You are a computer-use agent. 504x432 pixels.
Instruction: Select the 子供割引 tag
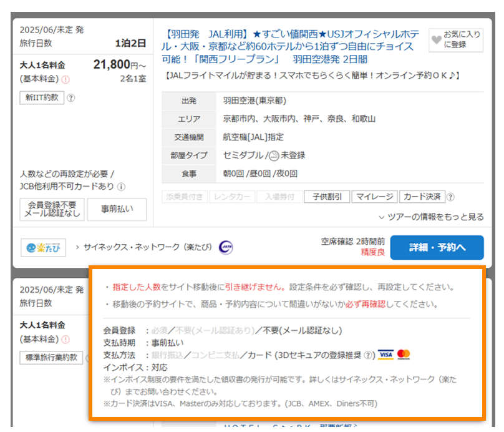[x=326, y=197]
